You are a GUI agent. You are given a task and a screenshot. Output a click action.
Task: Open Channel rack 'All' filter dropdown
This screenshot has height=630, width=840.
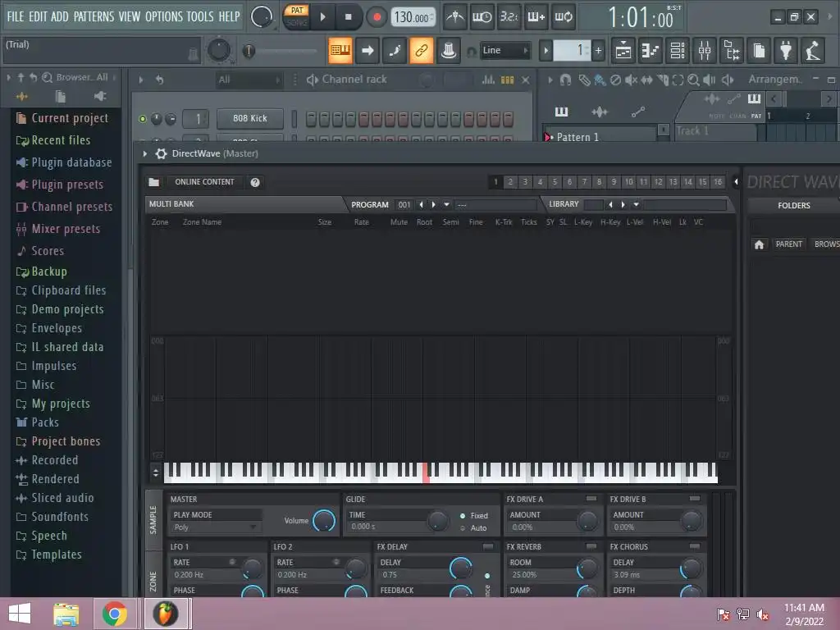[x=249, y=80]
